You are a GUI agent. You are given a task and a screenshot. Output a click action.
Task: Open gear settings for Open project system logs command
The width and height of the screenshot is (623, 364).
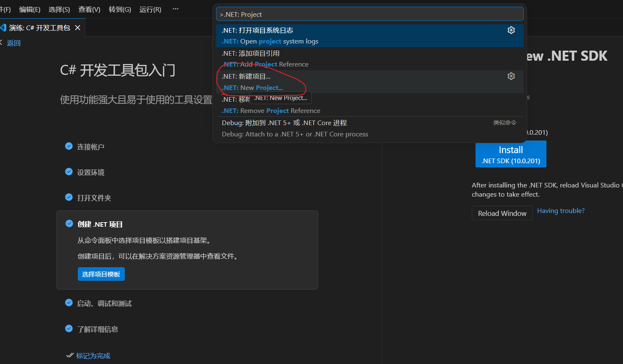click(511, 30)
